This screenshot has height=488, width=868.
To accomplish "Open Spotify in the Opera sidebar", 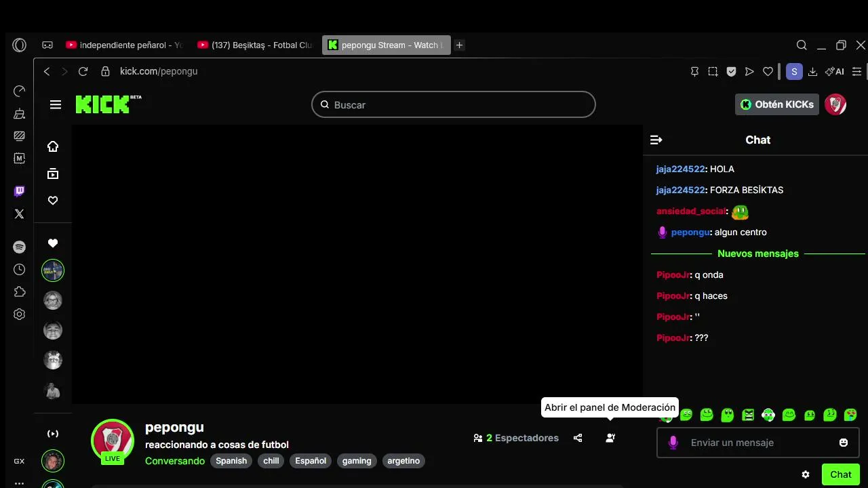I will click(19, 247).
